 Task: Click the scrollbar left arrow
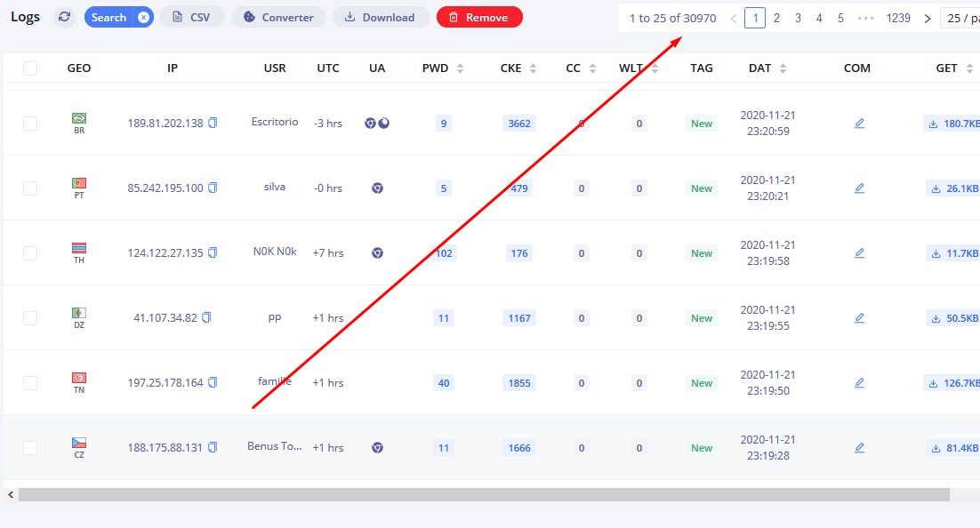11,495
